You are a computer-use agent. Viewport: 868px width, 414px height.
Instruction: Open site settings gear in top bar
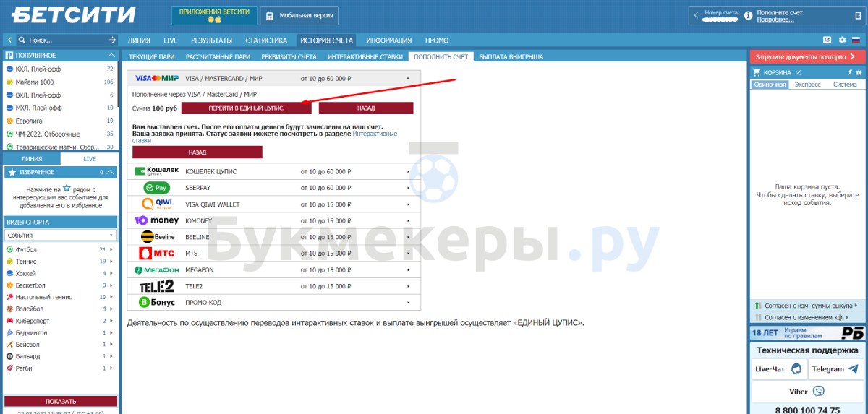(x=842, y=40)
